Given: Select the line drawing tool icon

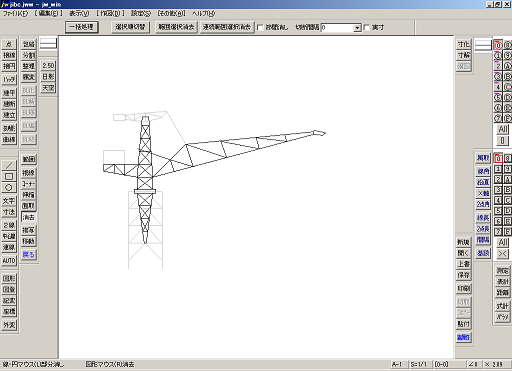Looking at the screenshot, I should (x=9, y=165).
